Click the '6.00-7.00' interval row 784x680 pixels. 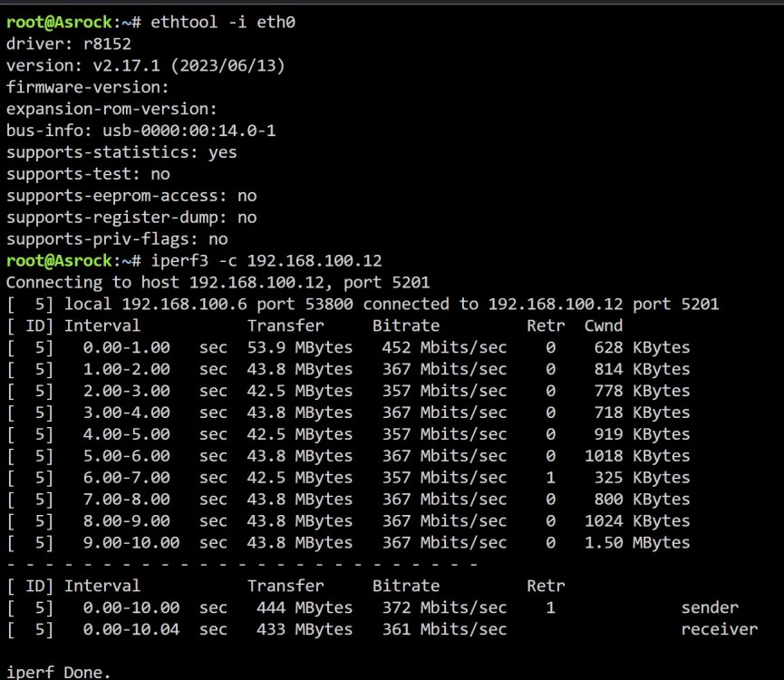click(x=349, y=478)
